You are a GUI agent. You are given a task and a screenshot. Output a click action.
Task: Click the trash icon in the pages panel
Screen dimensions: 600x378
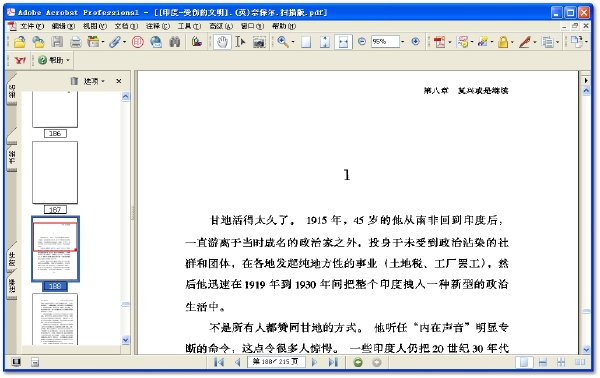pos(74,81)
